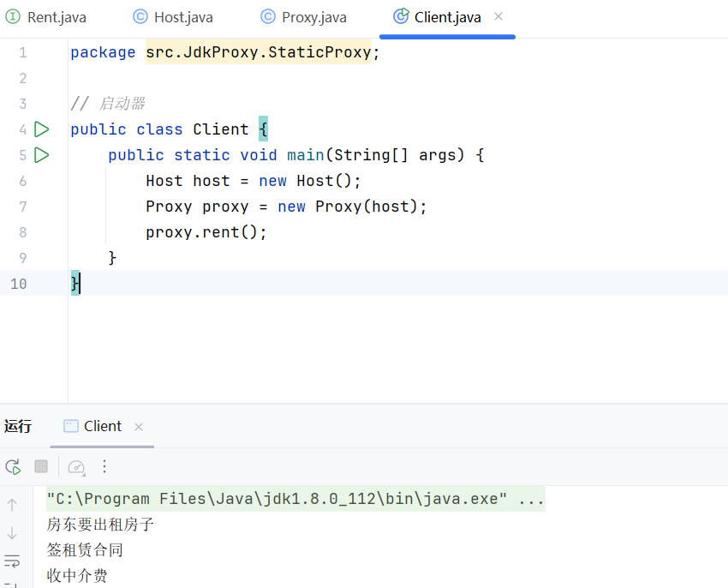Screen dimensions: 728x588
Task: Click the run gutter icon beside class Client
Action: 41,129
